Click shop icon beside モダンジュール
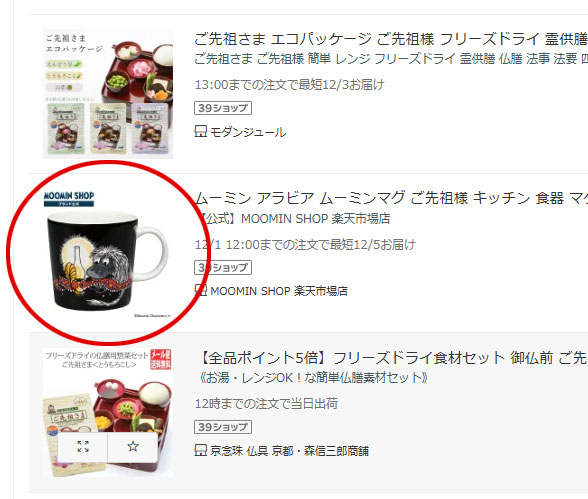 click(x=201, y=132)
